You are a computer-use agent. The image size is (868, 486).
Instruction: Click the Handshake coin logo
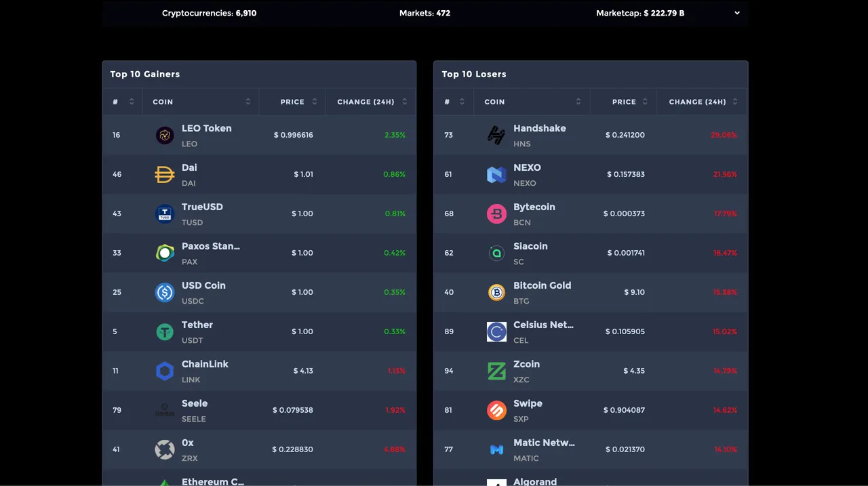point(496,135)
